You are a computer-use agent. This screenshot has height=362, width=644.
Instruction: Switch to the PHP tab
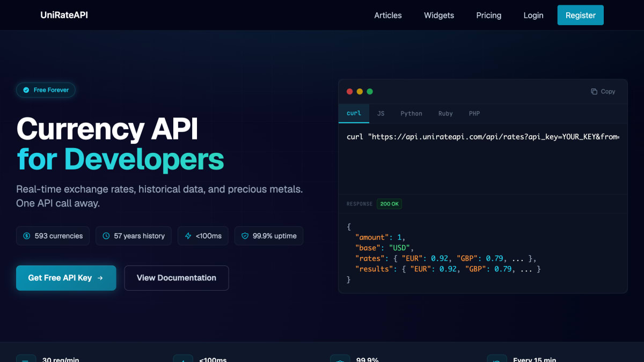pos(474,114)
